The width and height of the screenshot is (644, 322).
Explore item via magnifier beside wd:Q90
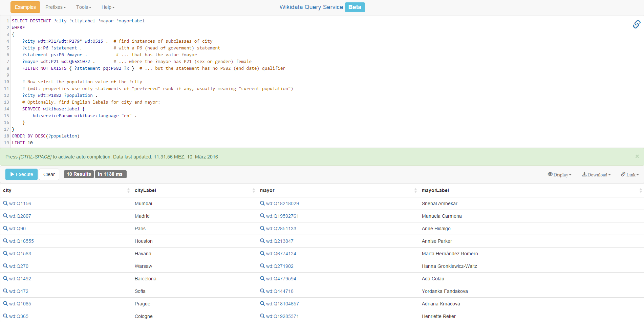[x=5, y=228]
